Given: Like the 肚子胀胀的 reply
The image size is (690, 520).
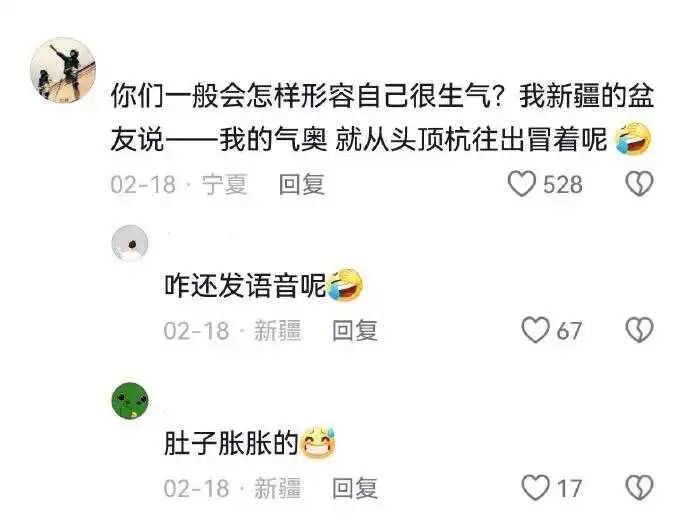Looking at the screenshot, I should click(536, 487).
